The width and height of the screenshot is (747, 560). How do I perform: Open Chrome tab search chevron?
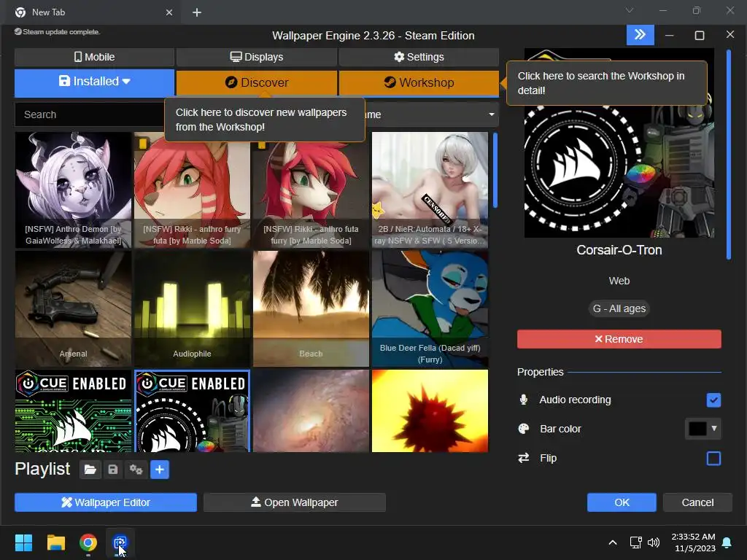point(630,10)
